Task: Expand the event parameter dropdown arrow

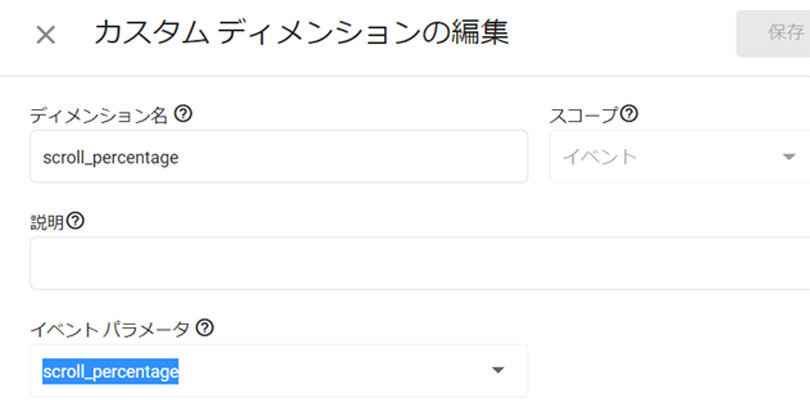Action: (497, 370)
